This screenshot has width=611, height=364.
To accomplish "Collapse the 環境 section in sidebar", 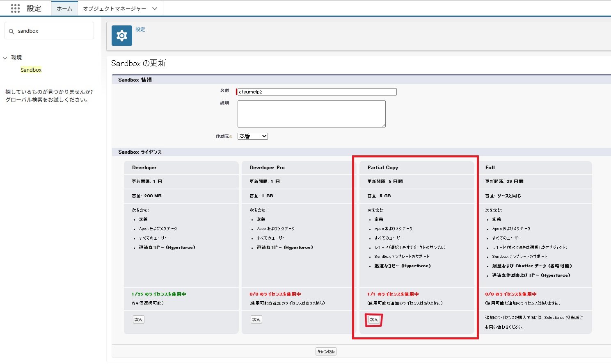I will pos(5,58).
